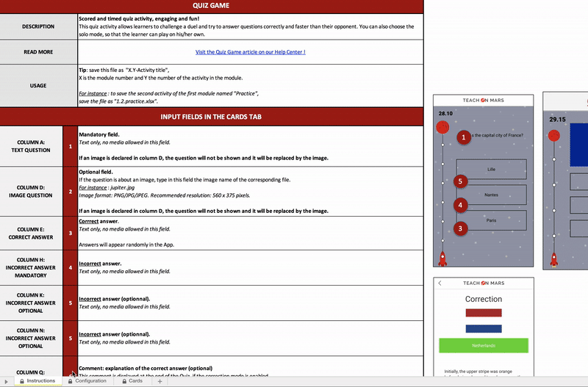The image size is (588, 387).
Task: Click the red planet in the first mockup
Action: coord(442,127)
